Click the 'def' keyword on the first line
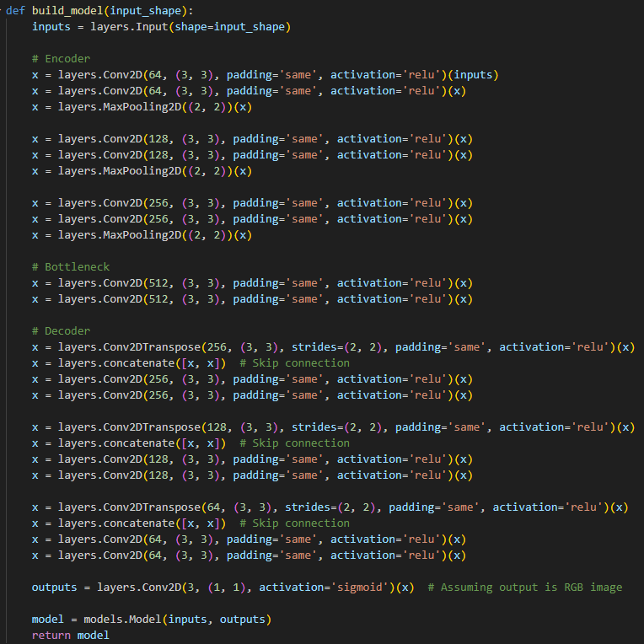This screenshot has height=644, width=644. (15, 11)
